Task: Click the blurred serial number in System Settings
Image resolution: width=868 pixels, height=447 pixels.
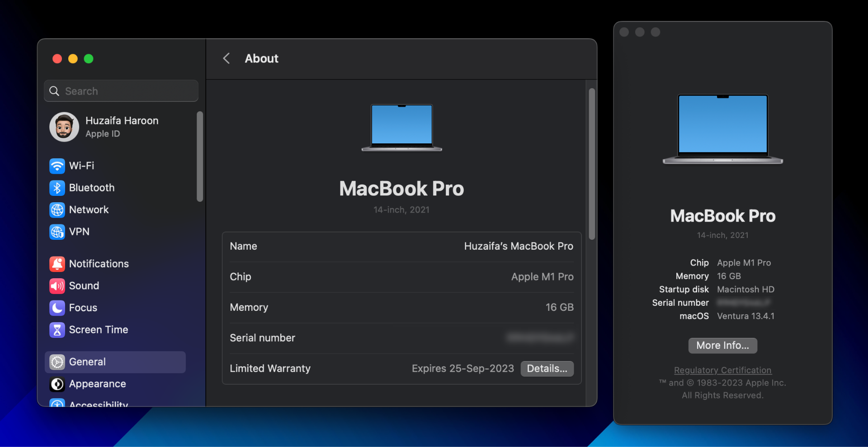Action: coord(540,338)
